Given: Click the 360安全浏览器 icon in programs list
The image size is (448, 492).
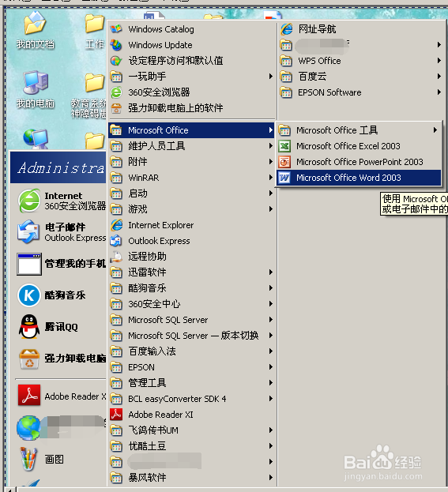Looking at the screenshot, I should 116,92.
